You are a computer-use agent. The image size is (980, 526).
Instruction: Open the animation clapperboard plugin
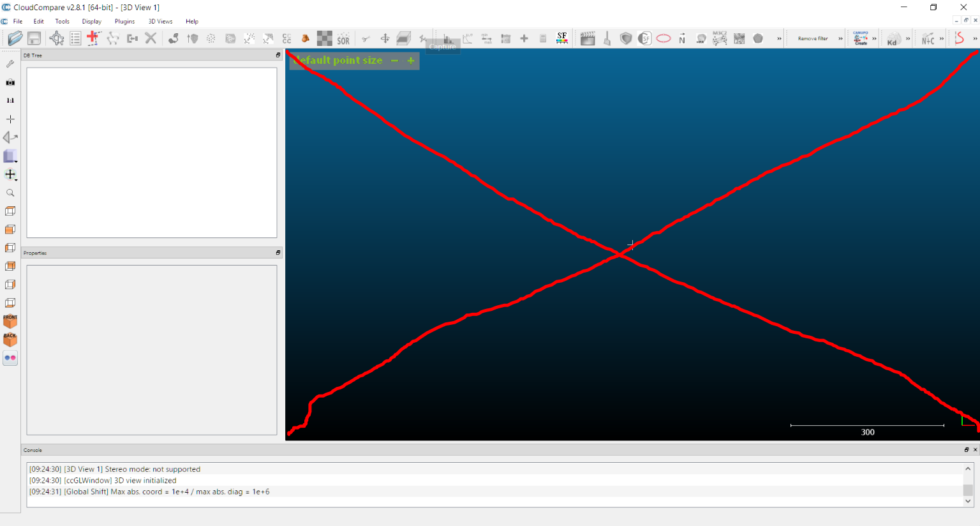click(588, 39)
